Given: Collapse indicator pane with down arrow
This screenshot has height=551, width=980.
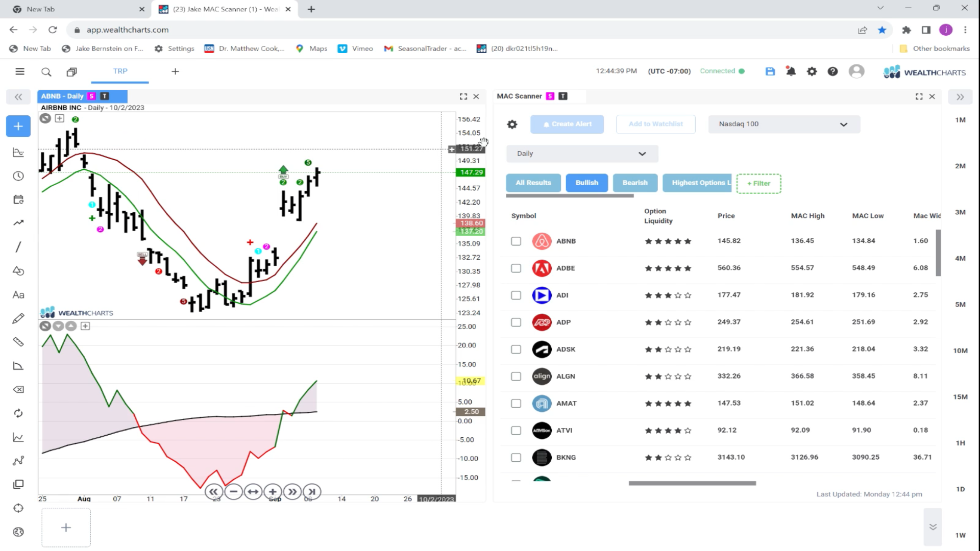Looking at the screenshot, I should pyautogui.click(x=58, y=326).
